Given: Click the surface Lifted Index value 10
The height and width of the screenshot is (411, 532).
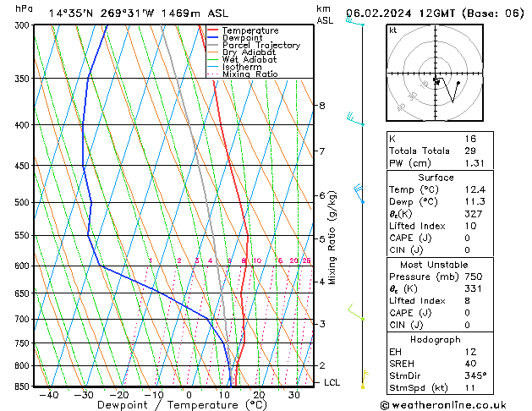Looking at the screenshot, I should (470, 226).
